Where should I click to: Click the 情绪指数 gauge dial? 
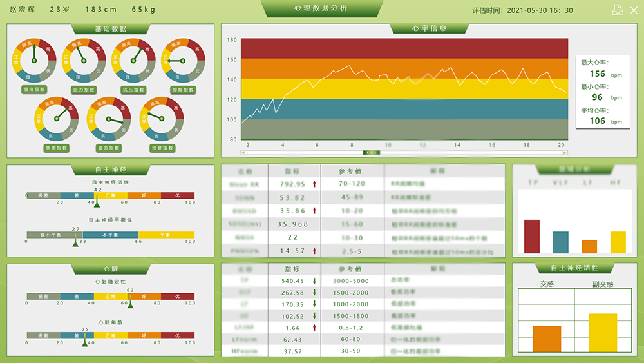click(x=34, y=60)
